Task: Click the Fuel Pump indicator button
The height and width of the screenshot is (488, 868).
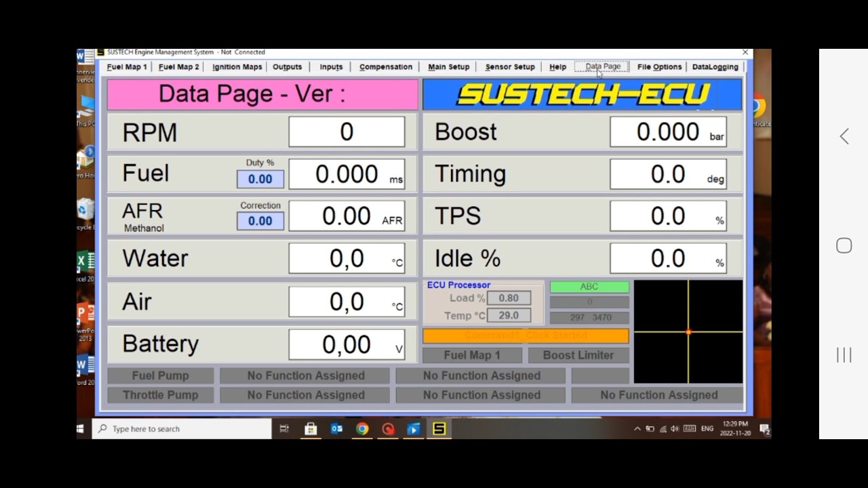Action: click(161, 375)
